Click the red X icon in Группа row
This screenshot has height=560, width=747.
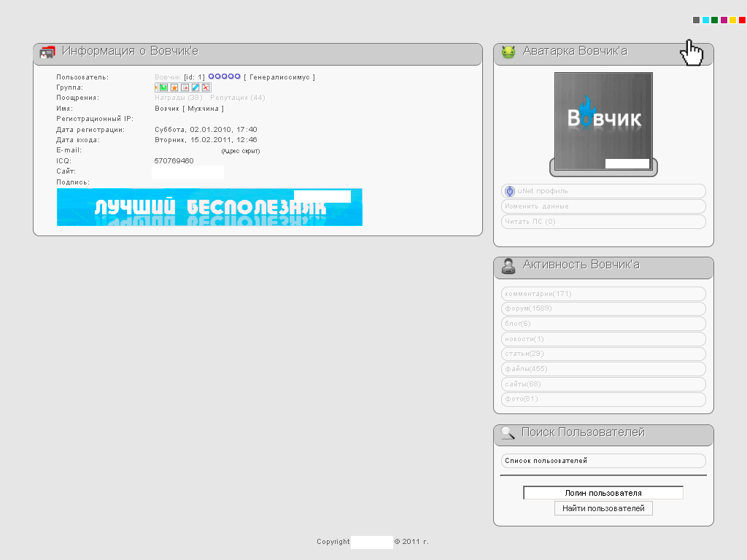(206, 87)
